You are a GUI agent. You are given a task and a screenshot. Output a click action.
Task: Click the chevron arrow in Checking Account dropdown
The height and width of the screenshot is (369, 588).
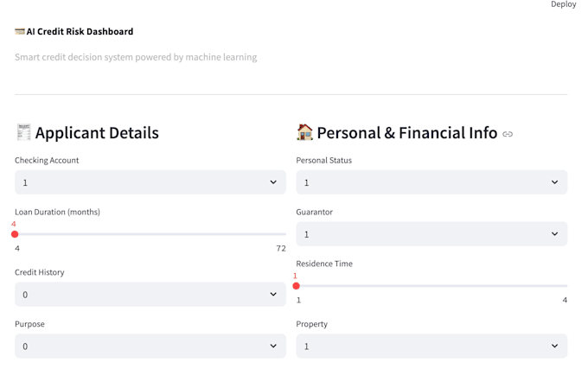tap(273, 182)
